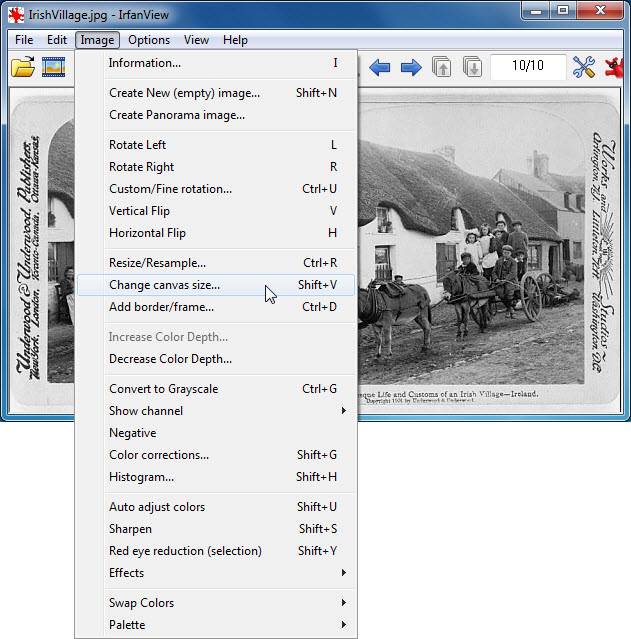The height and width of the screenshot is (639, 631).
Task: Choose Auto adjust colors
Action: (216, 507)
